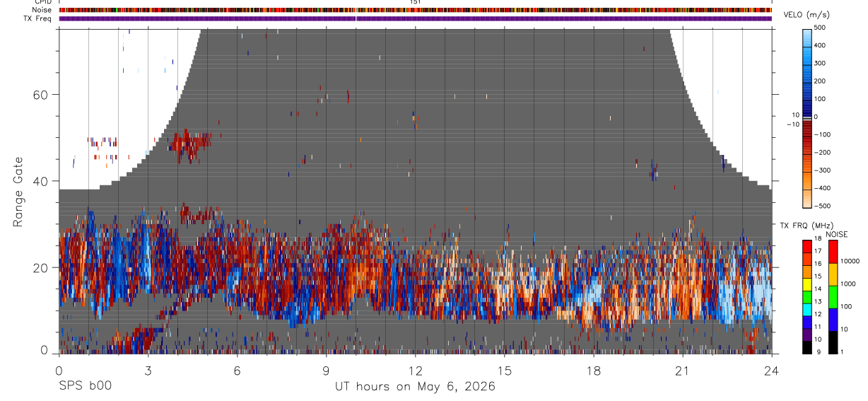Click the 'Noise' label at top left
This screenshot has height=401, width=868.
click(x=42, y=11)
